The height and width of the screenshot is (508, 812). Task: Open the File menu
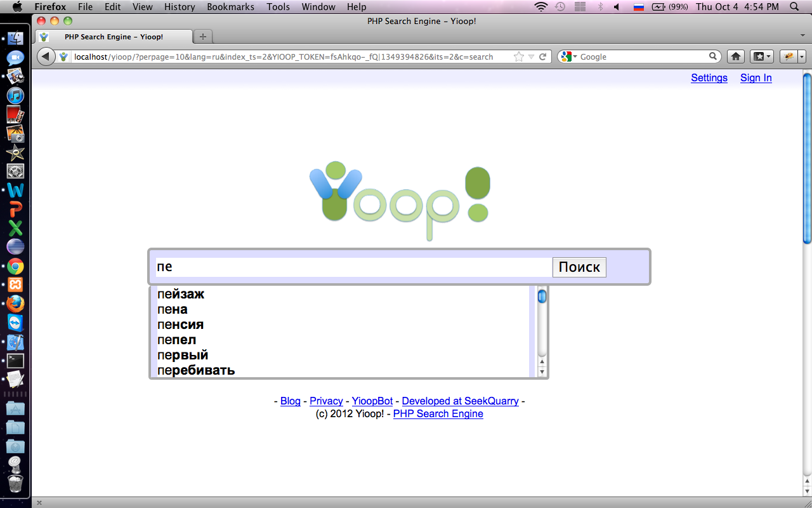pyautogui.click(x=85, y=7)
